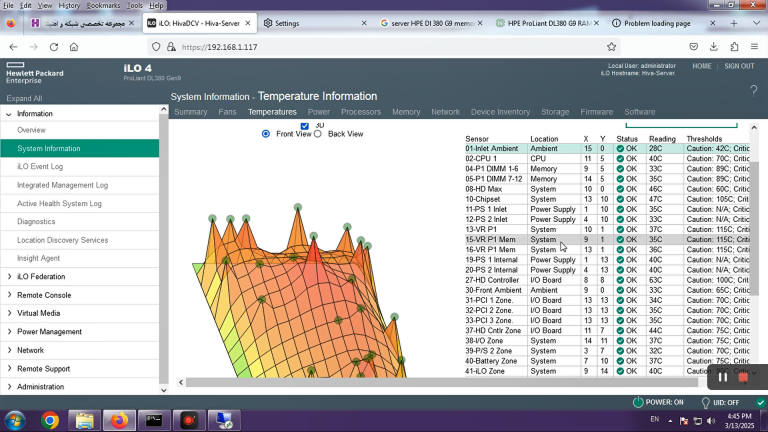Select the Front View radio button

point(265,134)
